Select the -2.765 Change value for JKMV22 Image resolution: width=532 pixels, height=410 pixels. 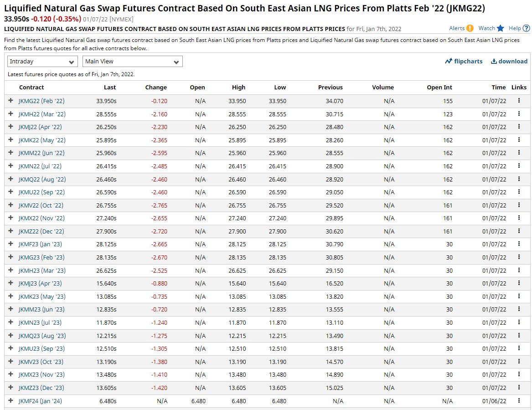[x=159, y=206]
